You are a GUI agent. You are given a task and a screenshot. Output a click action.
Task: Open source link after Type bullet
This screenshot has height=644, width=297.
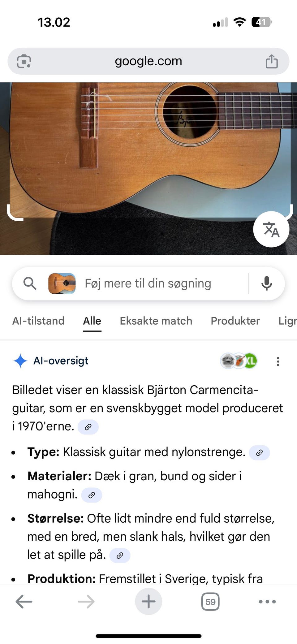259,453
